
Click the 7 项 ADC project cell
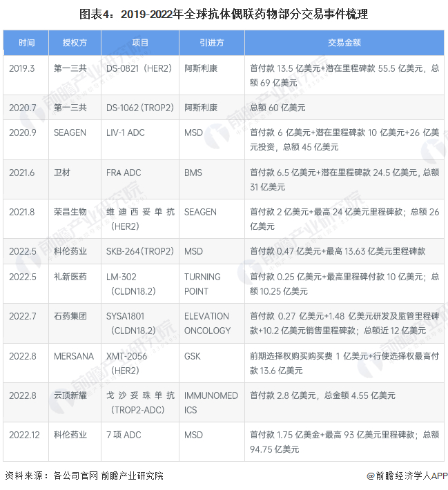pyautogui.click(x=139, y=442)
